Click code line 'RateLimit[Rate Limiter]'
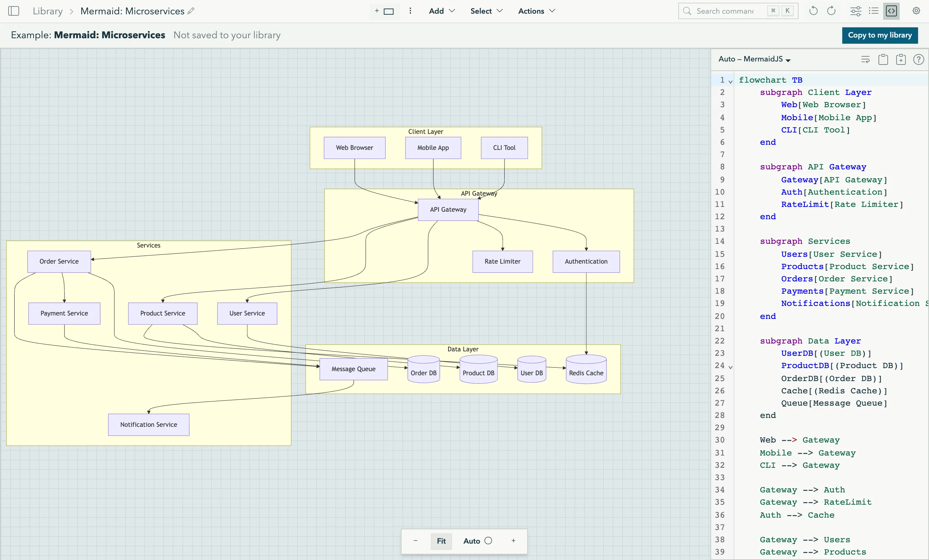This screenshot has width=929, height=560. click(x=842, y=204)
